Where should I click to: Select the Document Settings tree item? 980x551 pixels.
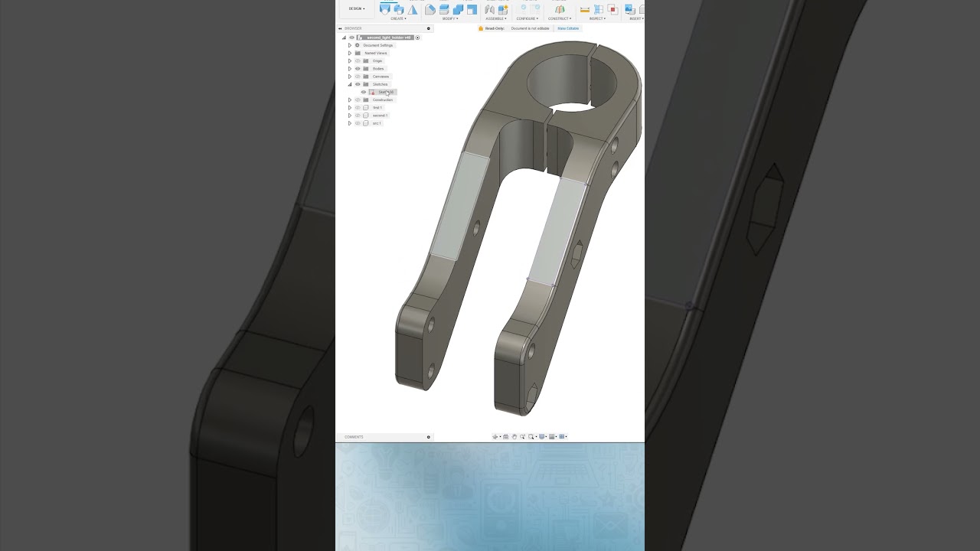point(378,45)
